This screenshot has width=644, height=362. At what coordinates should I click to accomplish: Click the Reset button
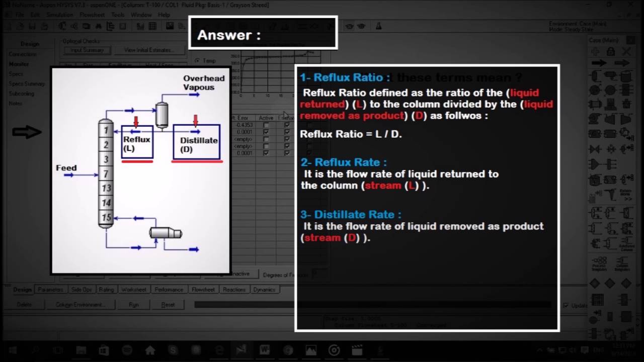point(168,305)
